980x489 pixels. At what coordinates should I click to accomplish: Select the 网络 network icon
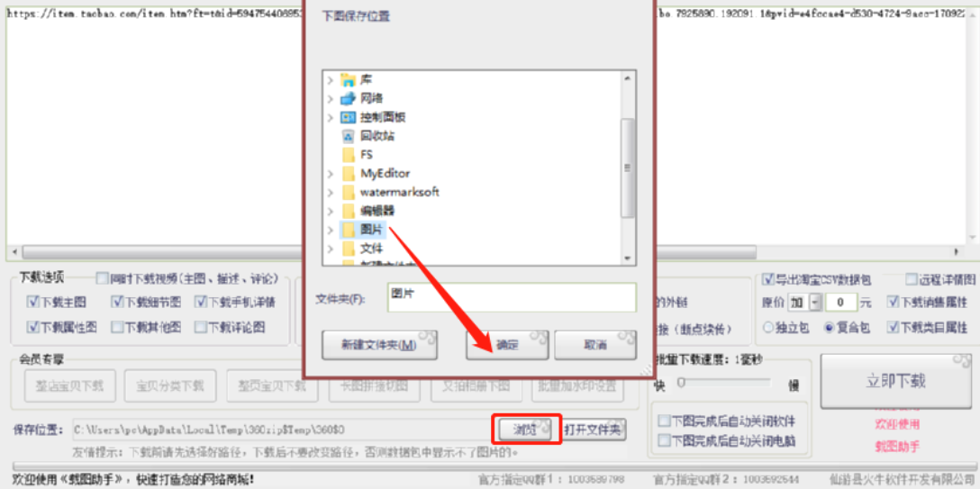pyautogui.click(x=348, y=99)
